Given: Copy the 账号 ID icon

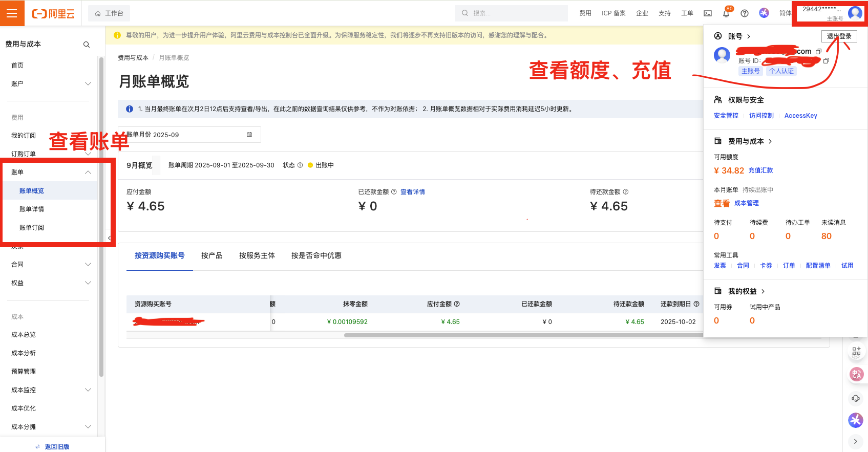Looking at the screenshot, I should click(x=826, y=61).
